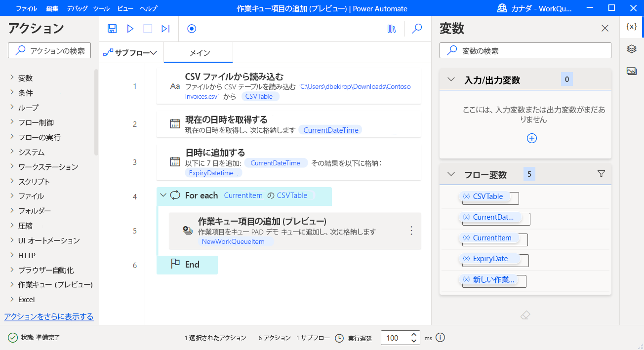This screenshot has width=644, height=350.
Task: Expand the 作業キュー (プレビュー) action group
Action: [12, 284]
